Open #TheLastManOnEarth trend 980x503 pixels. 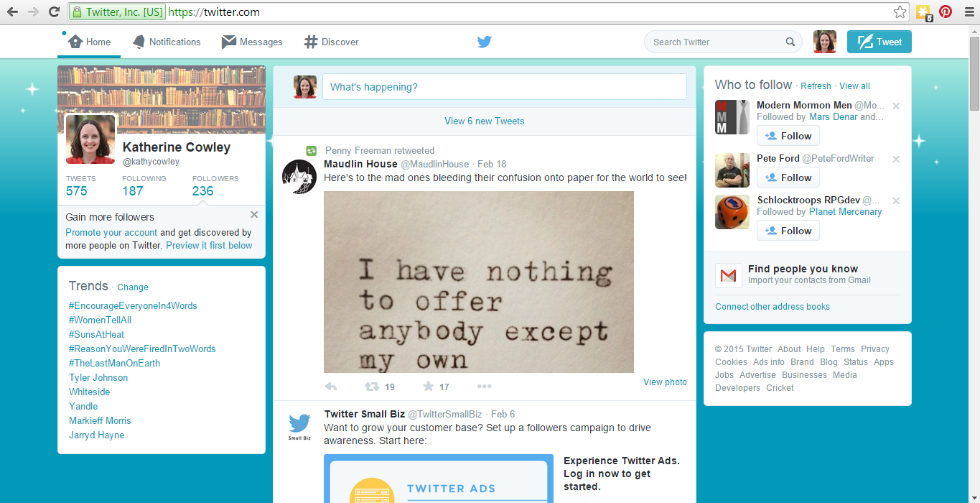click(x=115, y=363)
